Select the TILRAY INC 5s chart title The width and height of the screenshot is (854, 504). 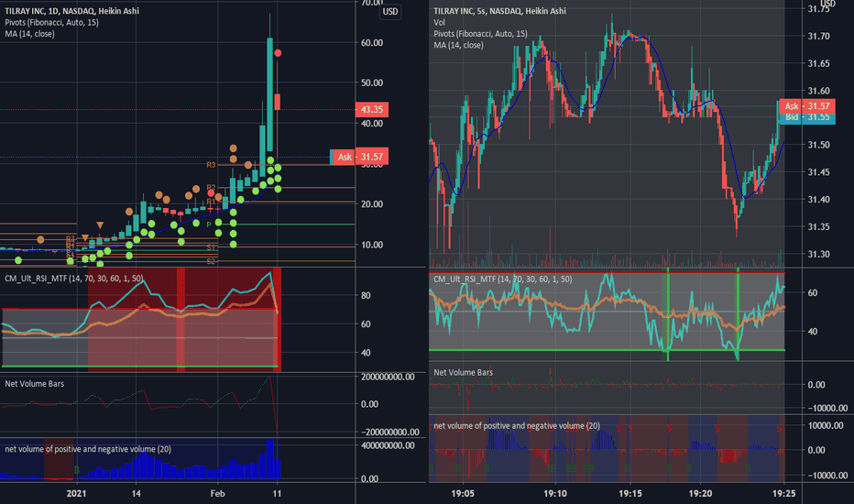pos(499,11)
